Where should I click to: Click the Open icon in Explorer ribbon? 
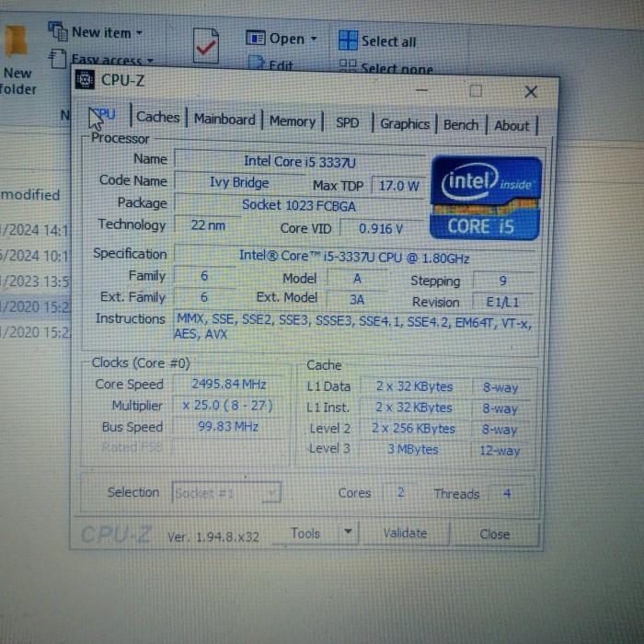[x=256, y=39]
